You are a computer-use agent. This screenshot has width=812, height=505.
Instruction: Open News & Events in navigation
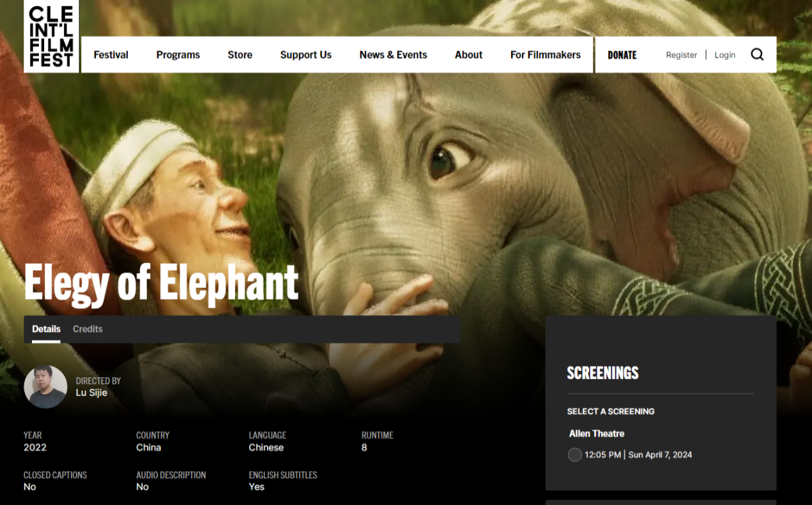(x=393, y=55)
